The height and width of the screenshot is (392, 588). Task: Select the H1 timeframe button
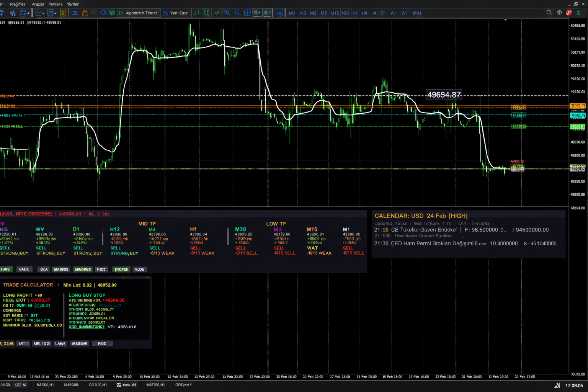point(355,13)
